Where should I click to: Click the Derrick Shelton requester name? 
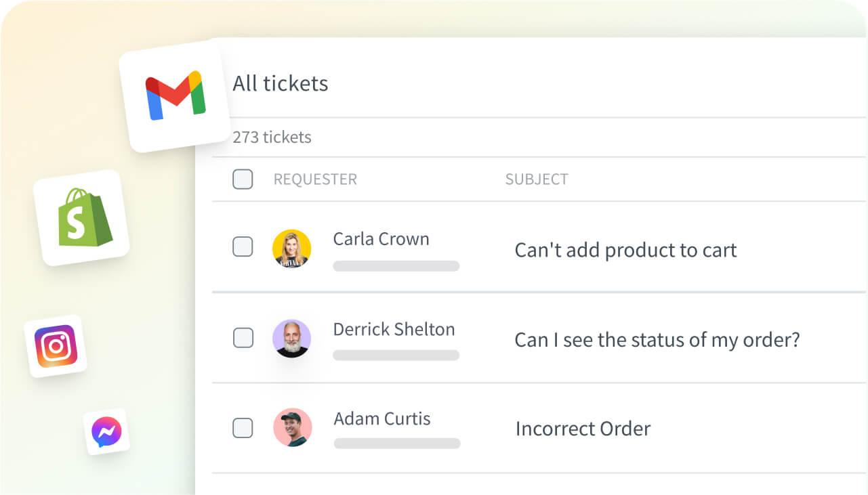click(394, 329)
